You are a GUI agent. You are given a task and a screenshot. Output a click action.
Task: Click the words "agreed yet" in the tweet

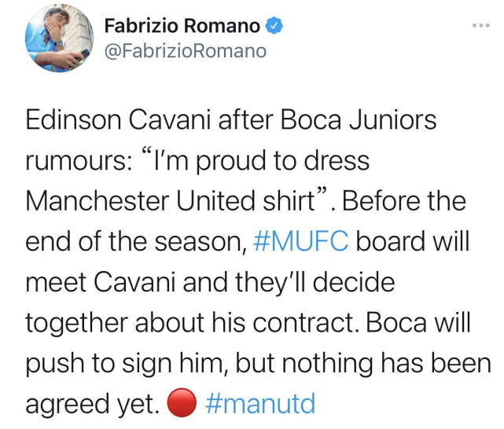point(88,405)
